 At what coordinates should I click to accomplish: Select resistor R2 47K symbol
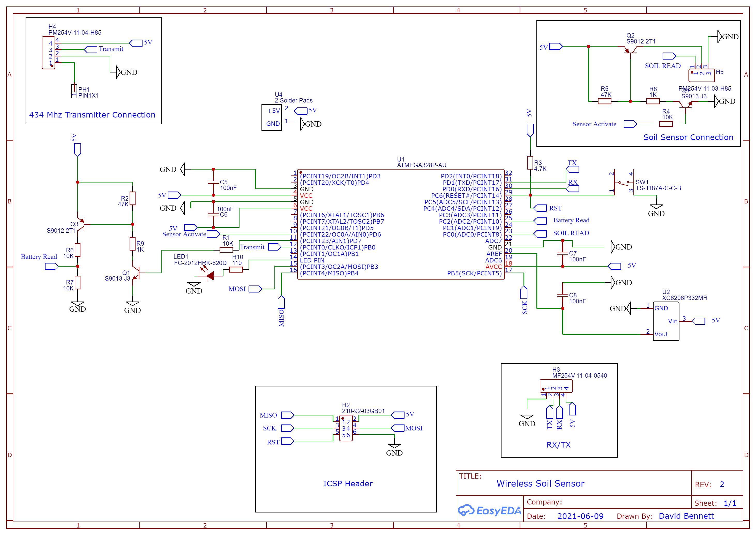pos(132,198)
